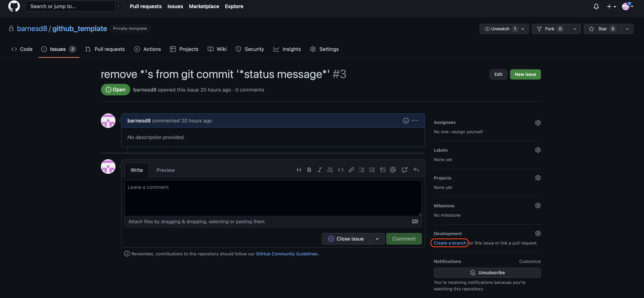This screenshot has height=298, width=644.
Task: Add a link in comment toolbar
Action: coord(351,170)
